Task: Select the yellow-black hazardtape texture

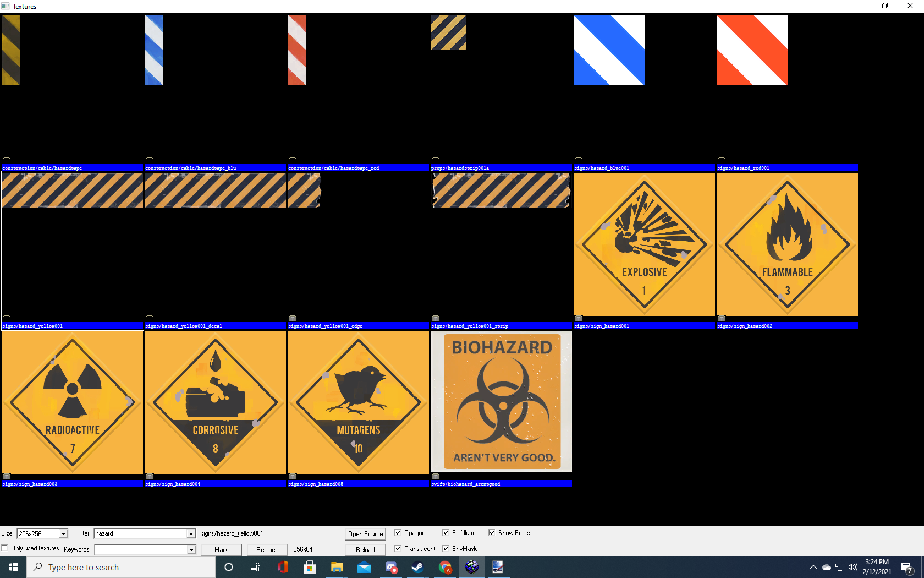Action: pos(11,50)
